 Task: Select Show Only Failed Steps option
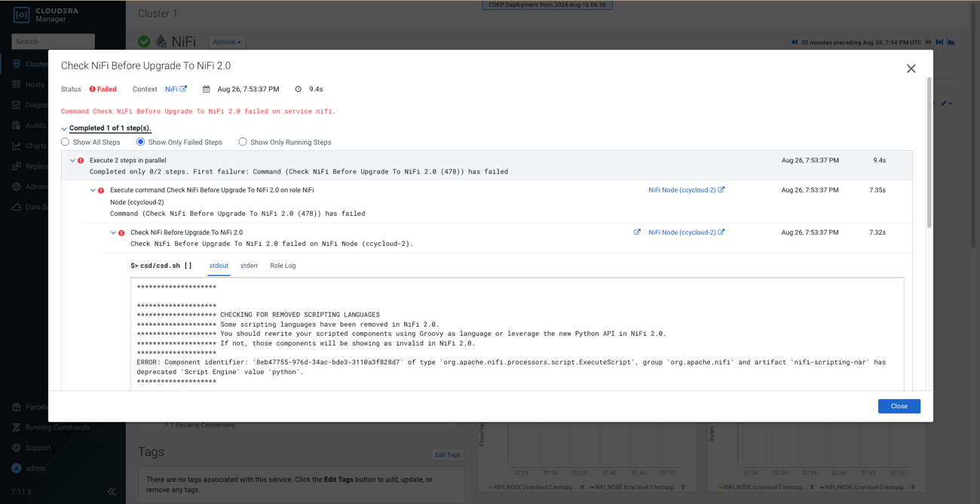coord(140,142)
